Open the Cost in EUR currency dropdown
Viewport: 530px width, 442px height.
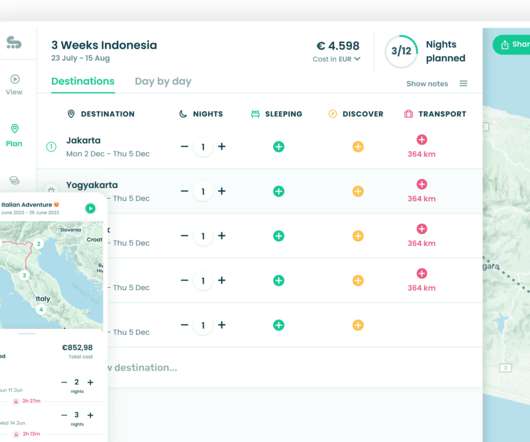pyautogui.click(x=336, y=59)
